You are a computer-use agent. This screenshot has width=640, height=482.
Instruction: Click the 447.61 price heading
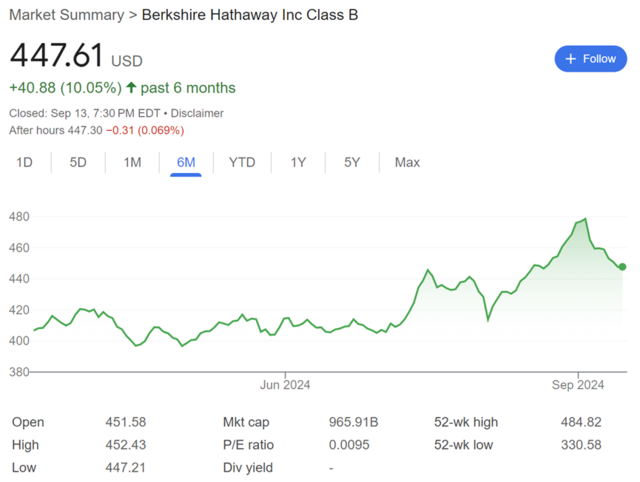[56, 55]
